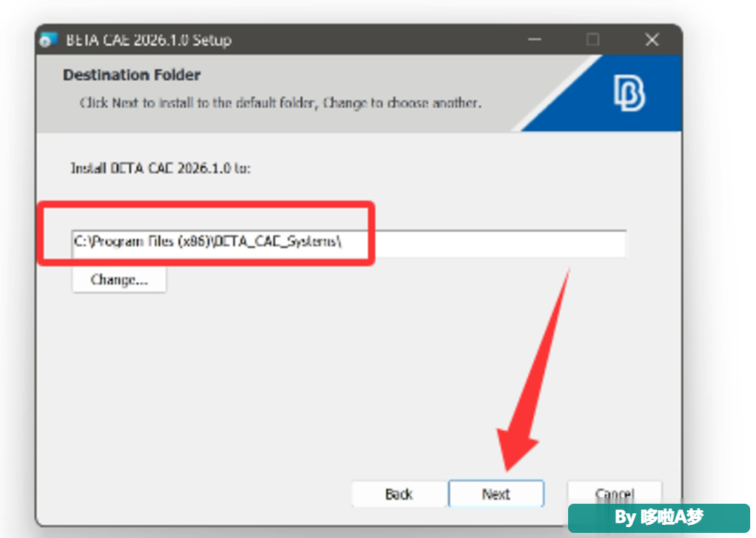Image resolution: width=756 pixels, height=538 pixels.
Task: Focus the destination folder path field
Action: [x=349, y=243]
